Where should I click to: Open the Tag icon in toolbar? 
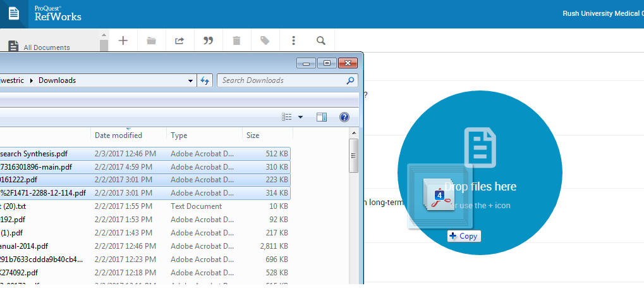tap(265, 41)
